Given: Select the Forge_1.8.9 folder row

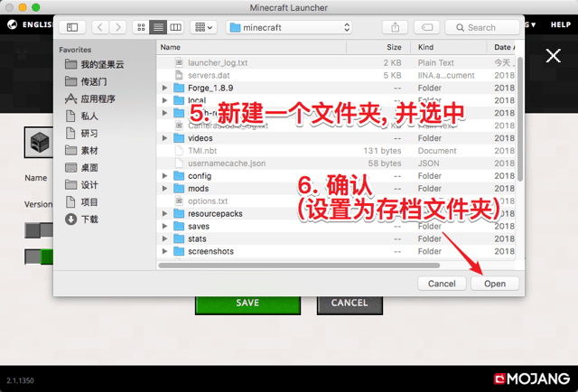Looking at the screenshot, I should tap(337, 89).
